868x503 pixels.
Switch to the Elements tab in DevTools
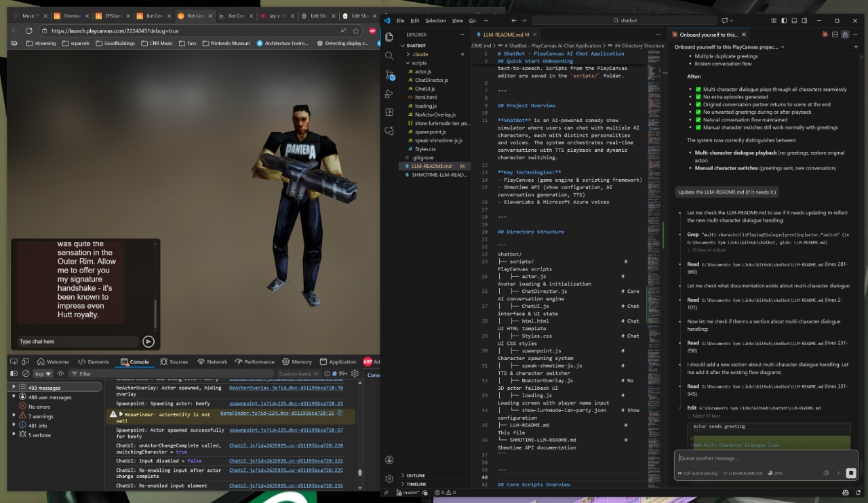tap(94, 362)
